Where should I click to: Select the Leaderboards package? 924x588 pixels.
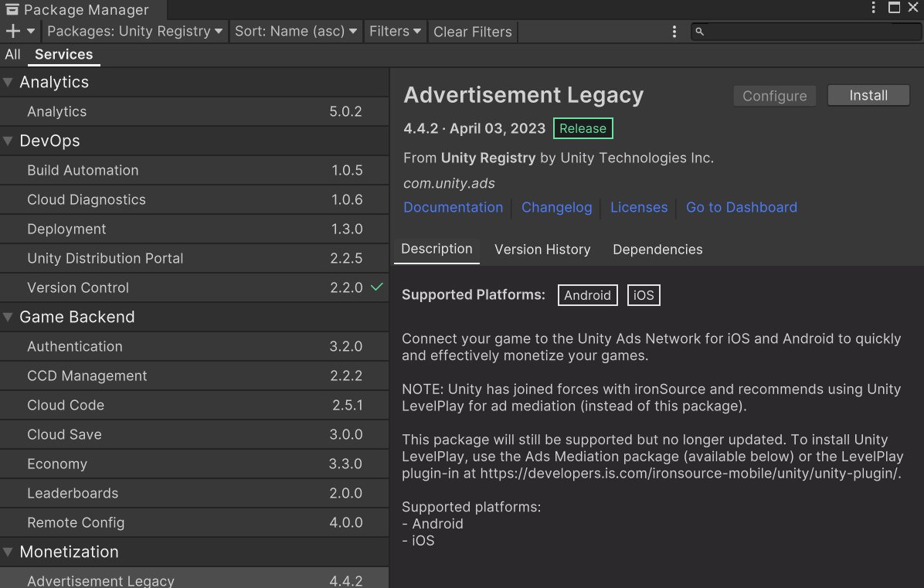pyautogui.click(x=195, y=493)
